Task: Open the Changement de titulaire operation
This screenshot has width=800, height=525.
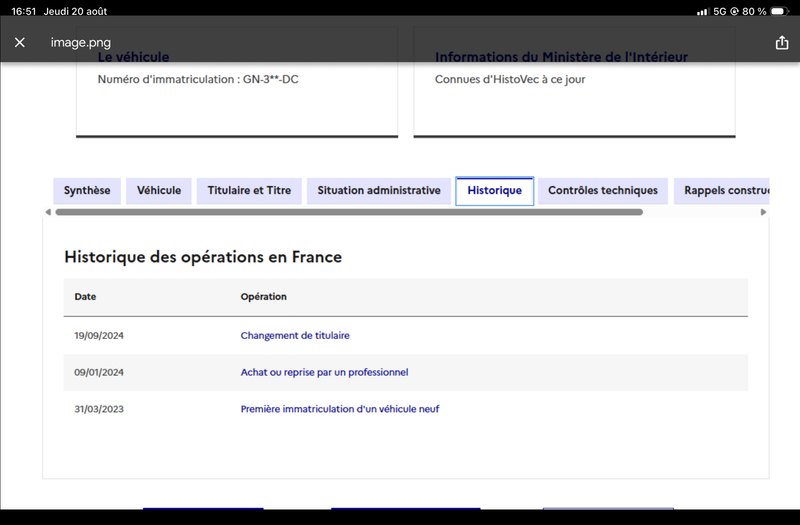Action: click(295, 335)
